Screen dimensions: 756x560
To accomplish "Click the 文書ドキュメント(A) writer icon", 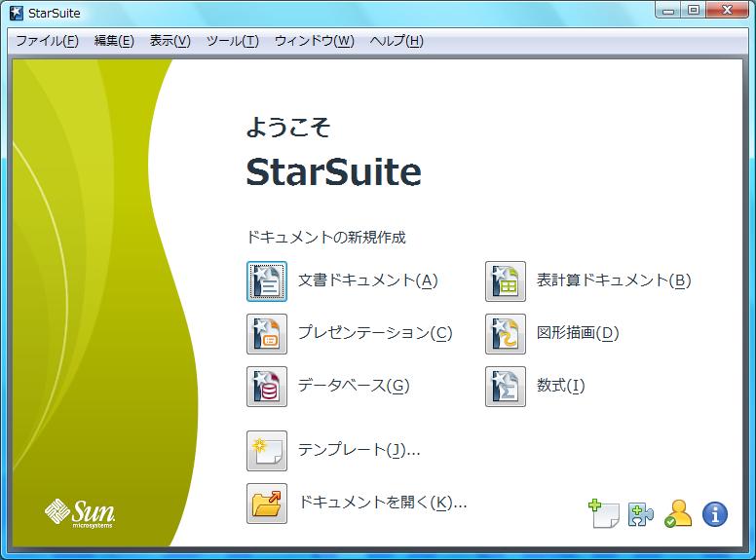I will [x=267, y=281].
